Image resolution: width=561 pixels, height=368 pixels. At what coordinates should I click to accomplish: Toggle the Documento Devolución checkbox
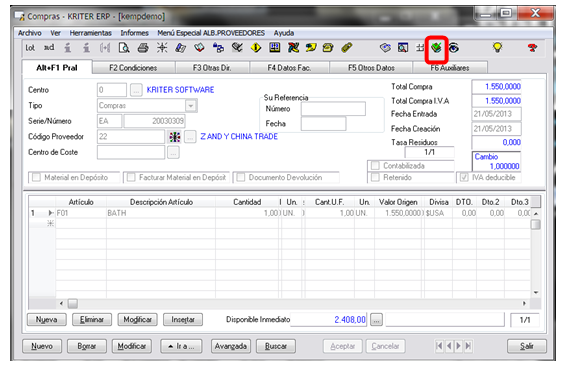241,177
